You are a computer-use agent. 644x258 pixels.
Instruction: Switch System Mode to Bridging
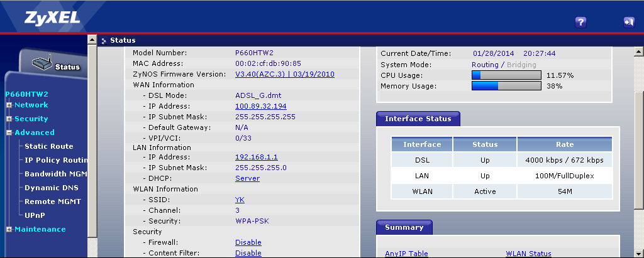[521, 65]
